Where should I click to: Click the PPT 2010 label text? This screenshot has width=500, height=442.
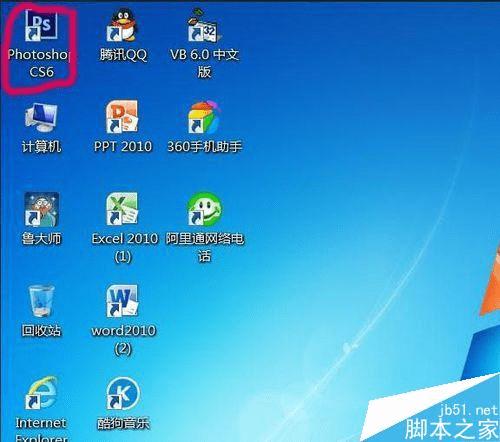(x=123, y=147)
